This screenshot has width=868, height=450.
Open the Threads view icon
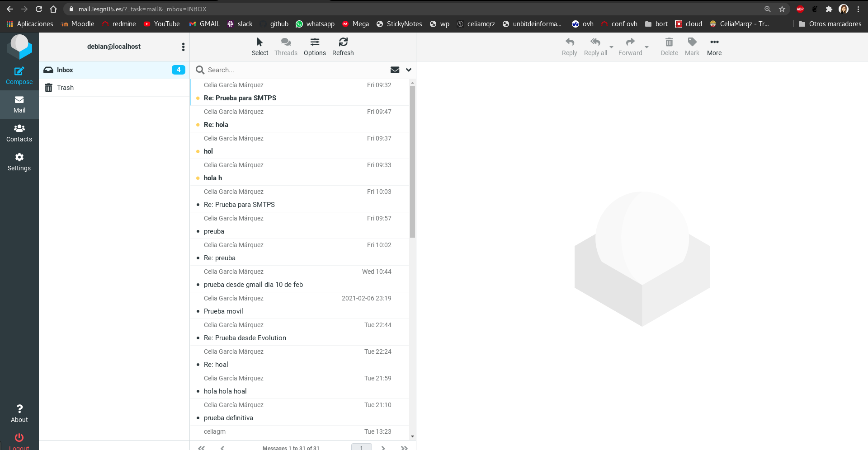[286, 45]
